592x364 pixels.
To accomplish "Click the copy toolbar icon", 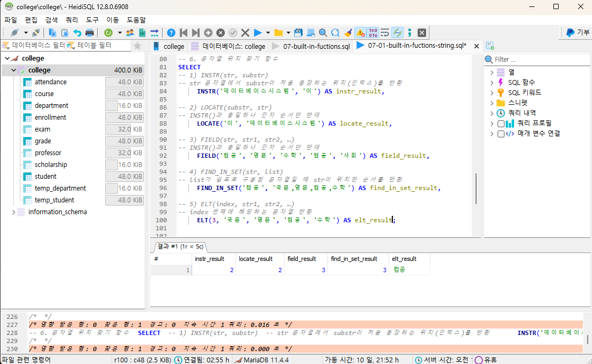I will tap(52, 33).
